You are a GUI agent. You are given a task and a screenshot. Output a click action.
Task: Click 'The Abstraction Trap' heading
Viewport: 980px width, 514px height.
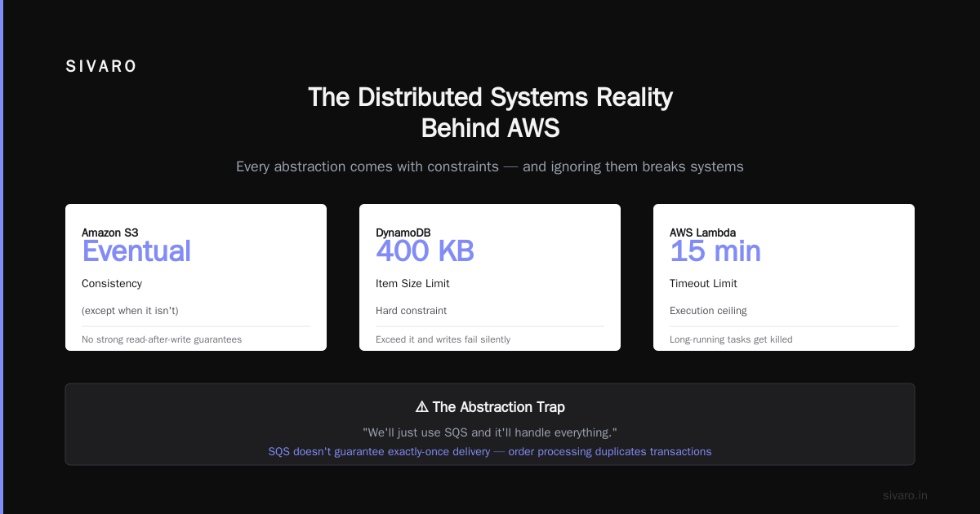pos(498,407)
